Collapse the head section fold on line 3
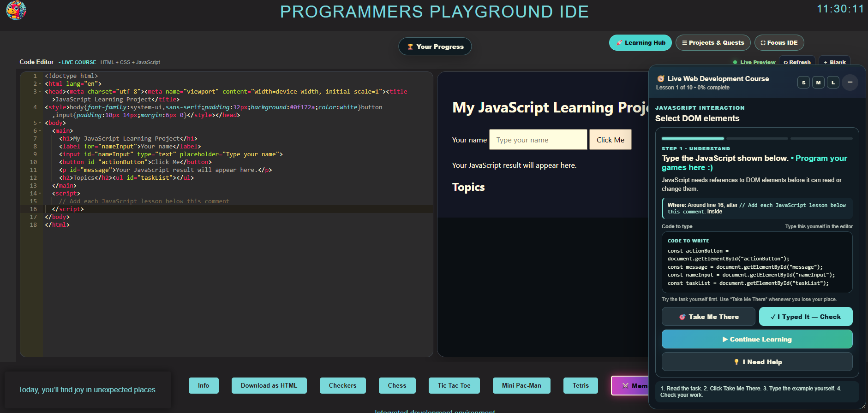Image resolution: width=868 pixels, height=413 pixels. pos(40,92)
